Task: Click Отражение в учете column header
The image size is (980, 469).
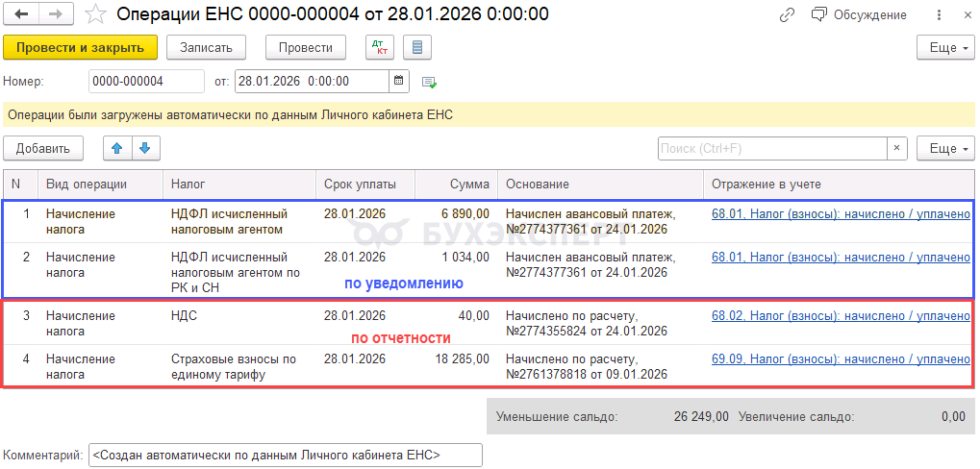Action: click(x=839, y=185)
